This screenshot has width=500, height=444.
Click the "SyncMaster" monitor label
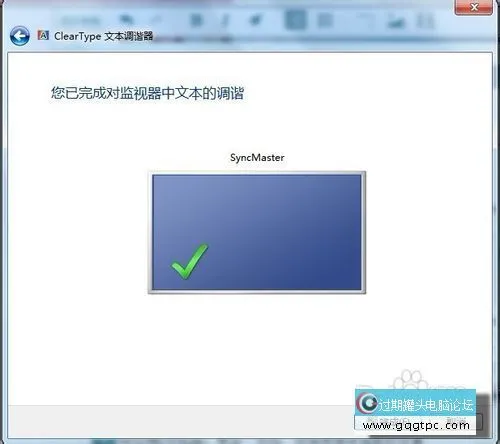[257, 157]
